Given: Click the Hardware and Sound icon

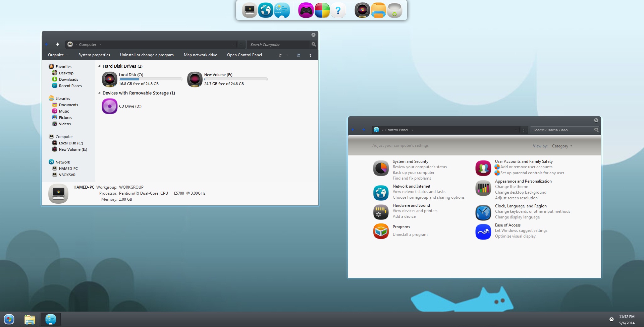Looking at the screenshot, I should coord(381,212).
